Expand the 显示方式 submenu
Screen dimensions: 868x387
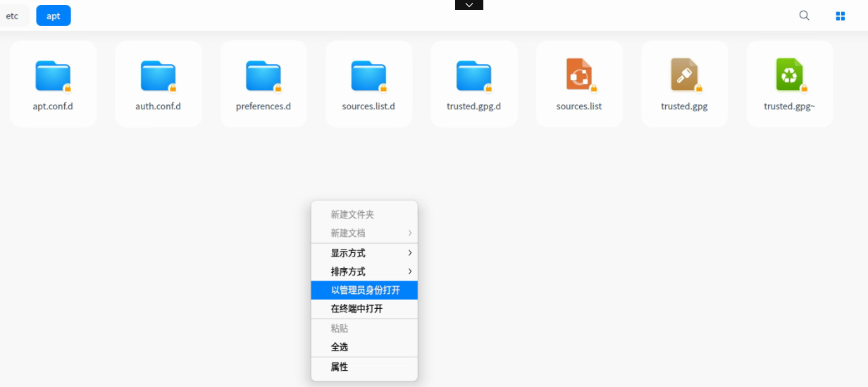click(x=364, y=253)
